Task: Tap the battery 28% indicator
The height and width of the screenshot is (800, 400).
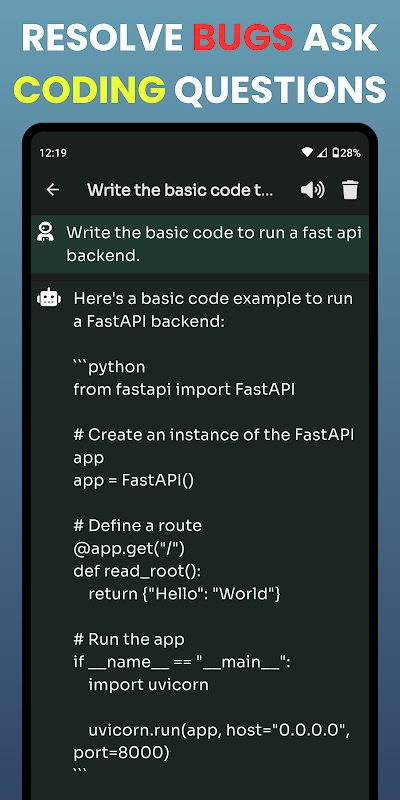Action: 346,152
